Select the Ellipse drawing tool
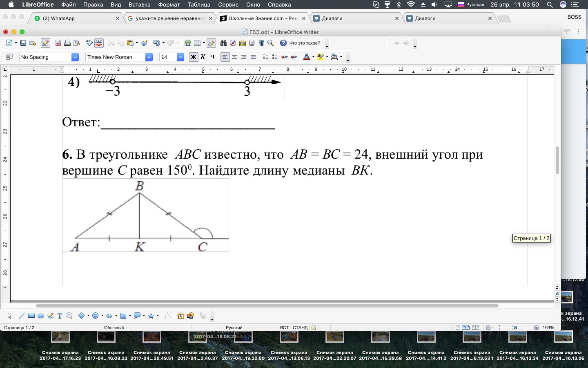Viewport: 588px width, 368px height. click(41, 316)
